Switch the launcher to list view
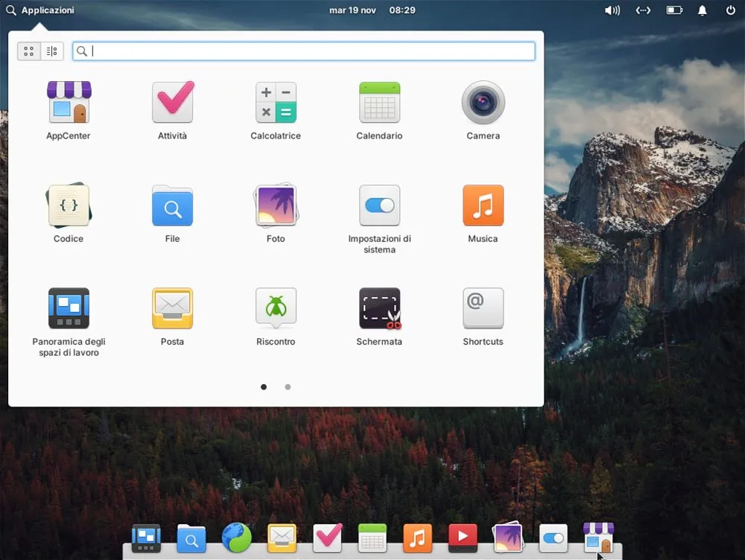Image resolution: width=745 pixels, height=560 pixels. [x=51, y=51]
